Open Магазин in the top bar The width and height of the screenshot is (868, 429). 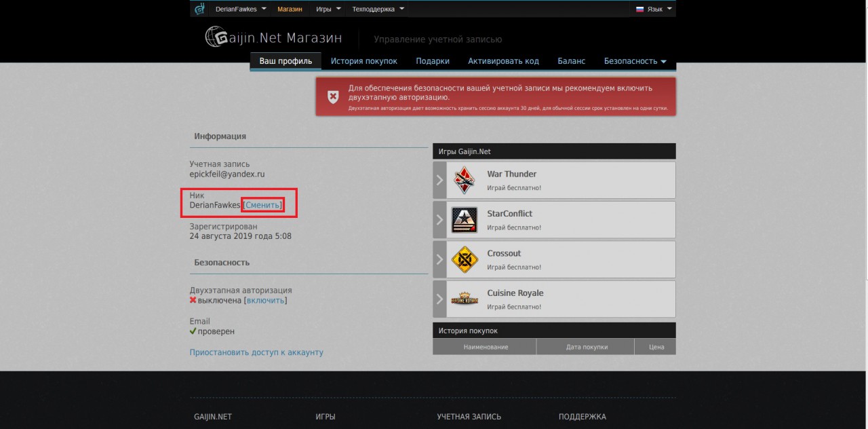[x=290, y=10]
